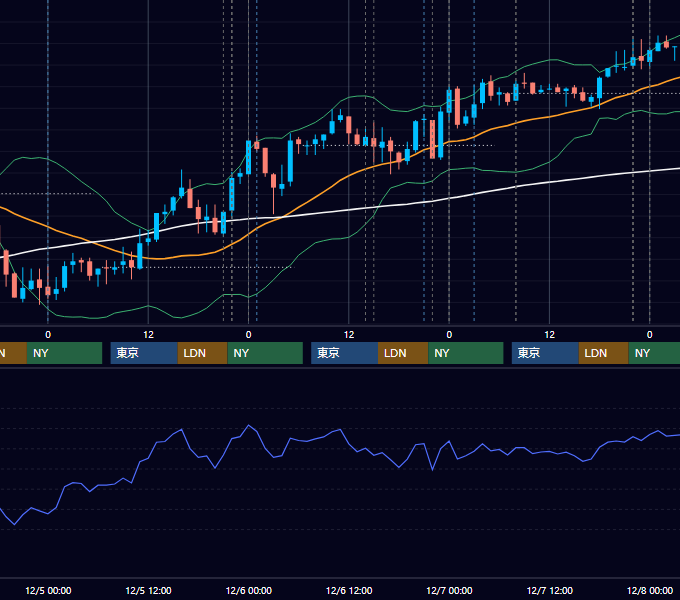Click the 12/8 00:00 date label
Image resolution: width=680 pixels, height=600 pixels.
coord(650,590)
